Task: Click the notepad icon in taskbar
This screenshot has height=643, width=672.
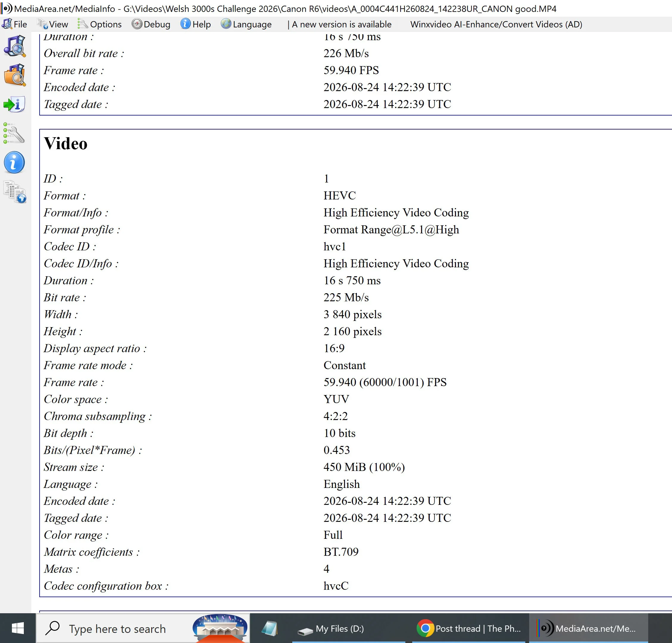Action: pos(270,629)
